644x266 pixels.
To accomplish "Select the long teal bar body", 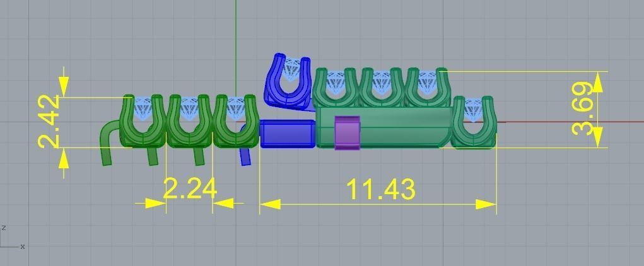I will coord(383,127).
